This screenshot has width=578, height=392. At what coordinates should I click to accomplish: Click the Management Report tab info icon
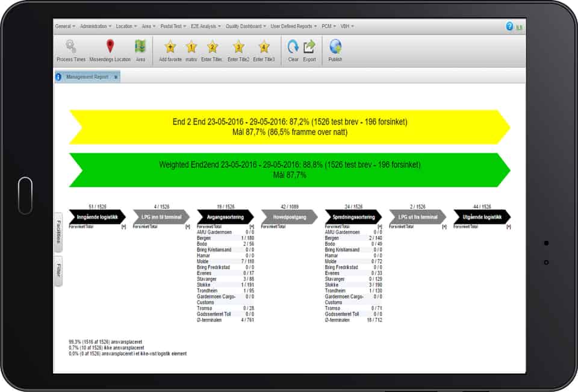click(x=58, y=76)
